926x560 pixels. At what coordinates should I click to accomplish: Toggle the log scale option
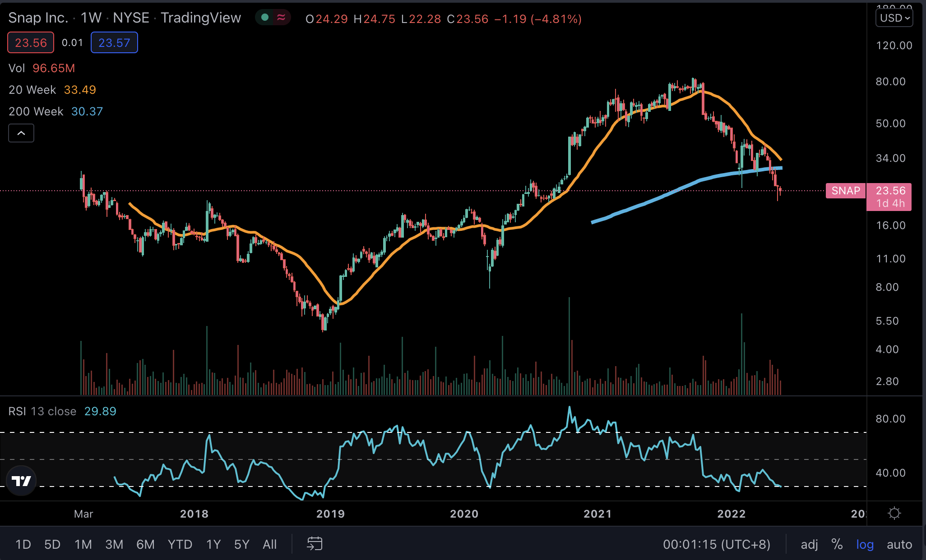(x=865, y=544)
